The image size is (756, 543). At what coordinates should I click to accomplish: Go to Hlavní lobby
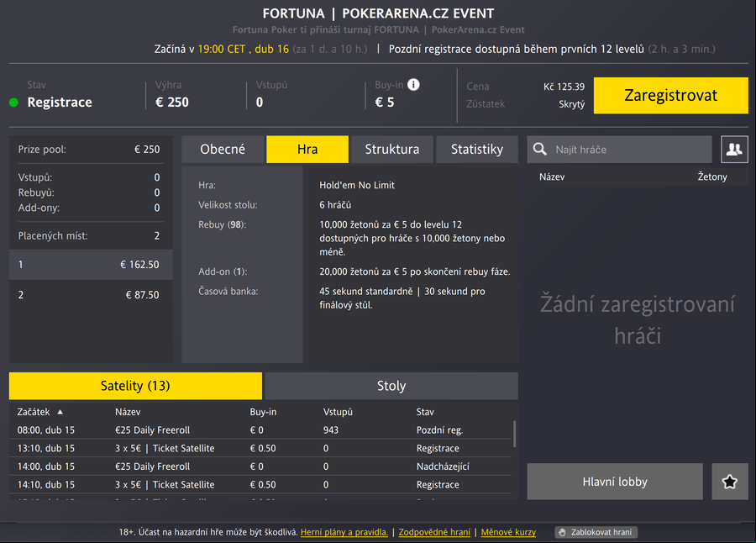click(615, 481)
